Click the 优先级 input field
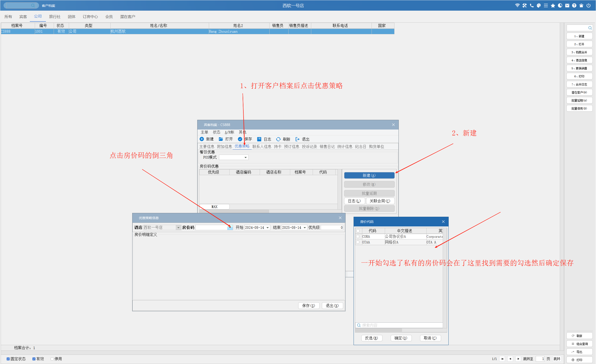This screenshot has width=596, height=364. 332,227
